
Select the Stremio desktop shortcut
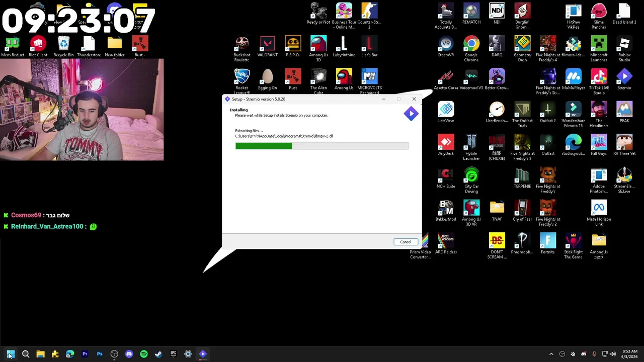point(624,79)
